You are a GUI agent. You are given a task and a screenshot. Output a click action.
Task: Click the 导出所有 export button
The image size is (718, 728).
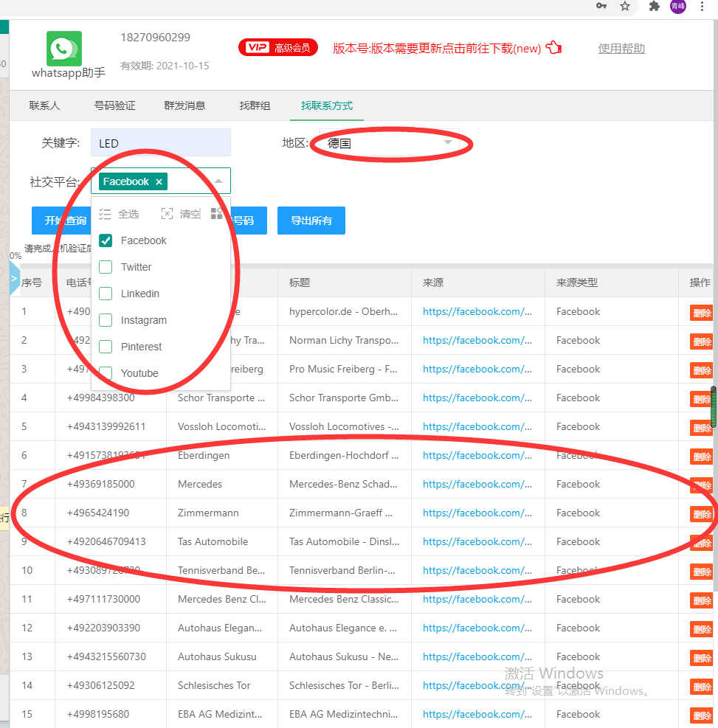pos(311,221)
